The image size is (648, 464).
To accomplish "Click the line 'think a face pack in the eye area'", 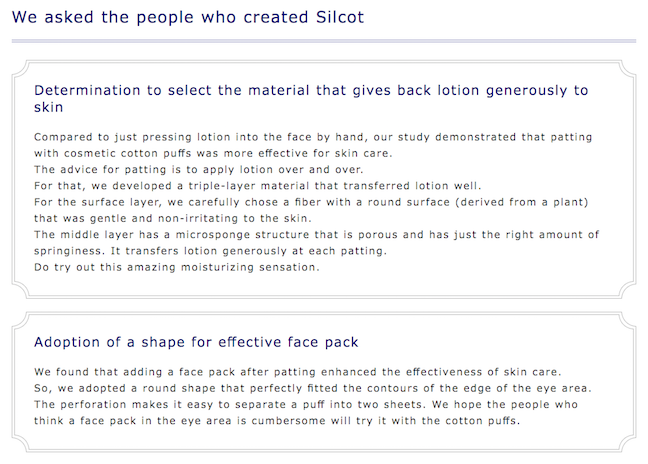I will click(277, 421).
